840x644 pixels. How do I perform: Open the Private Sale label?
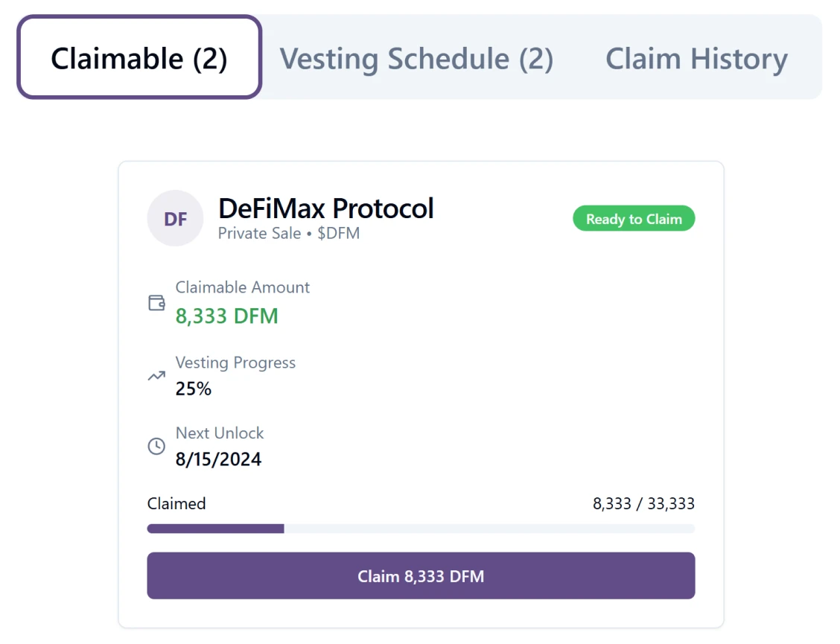click(258, 233)
